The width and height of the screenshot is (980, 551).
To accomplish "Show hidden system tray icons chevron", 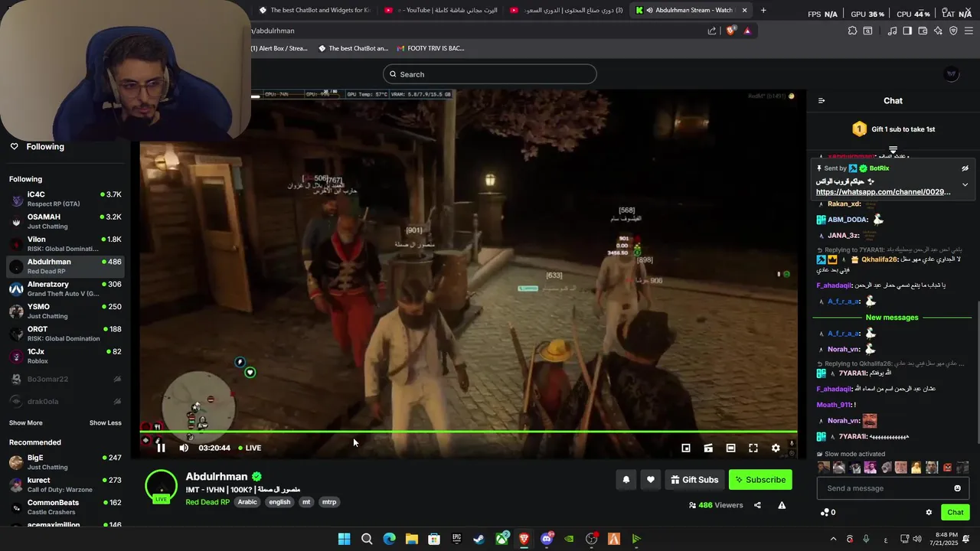I will pyautogui.click(x=833, y=539).
